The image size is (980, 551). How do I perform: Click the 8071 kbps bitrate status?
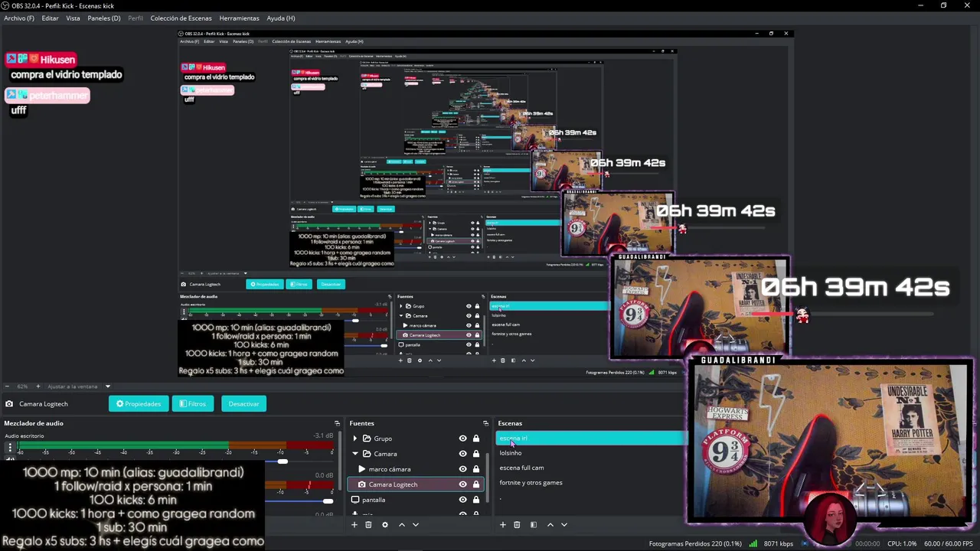[779, 544]
